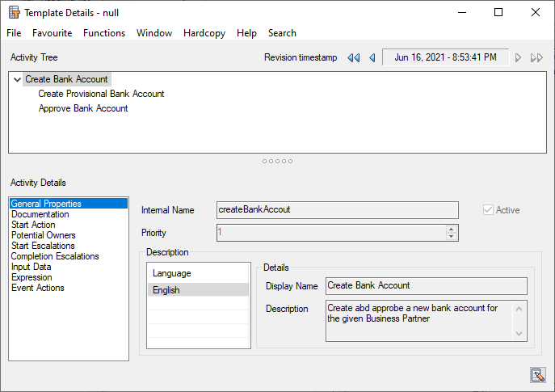
Task: Select English in the Language list
Action: (x=166, y=290)
